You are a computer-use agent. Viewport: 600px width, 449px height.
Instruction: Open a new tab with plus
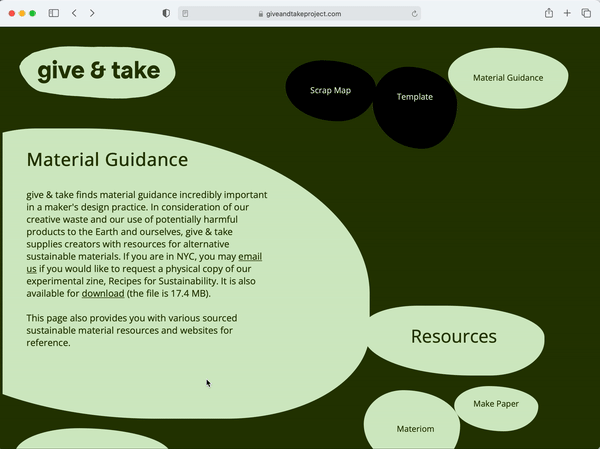(x=567, y=13)
